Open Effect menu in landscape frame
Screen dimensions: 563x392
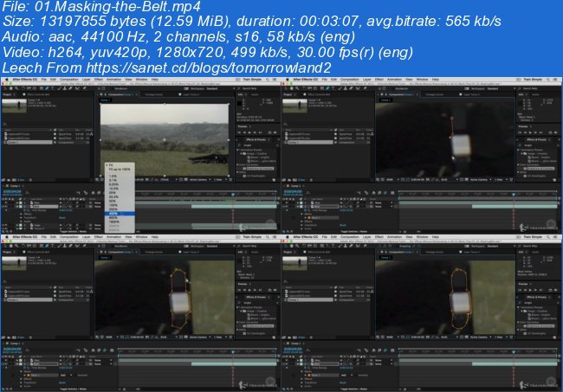(x=99, y=80)
